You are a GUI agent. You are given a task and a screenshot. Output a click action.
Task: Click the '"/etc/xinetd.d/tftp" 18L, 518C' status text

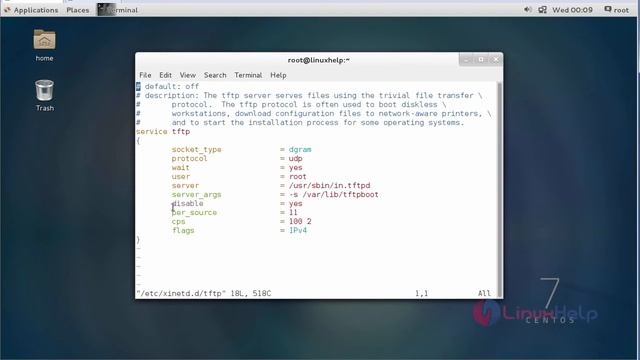click(204, 293)
